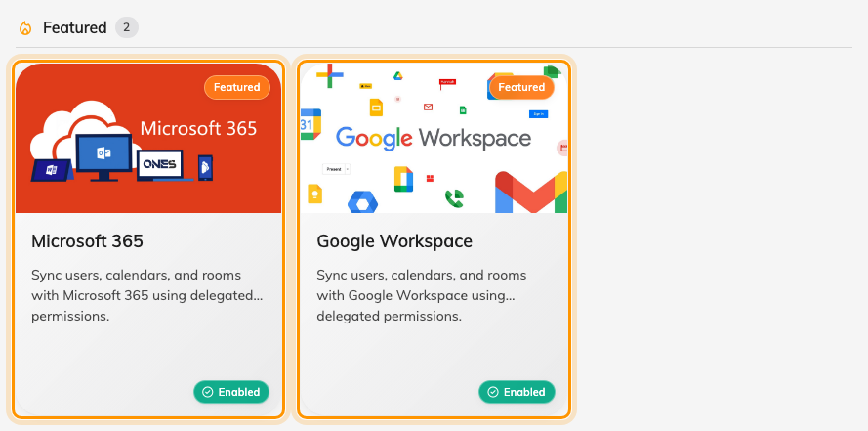Image resolution: width=868 pixels, height=431 pixels.
Task: Click the phone device icon in Microsoft banner
Action: coord(205,167)
